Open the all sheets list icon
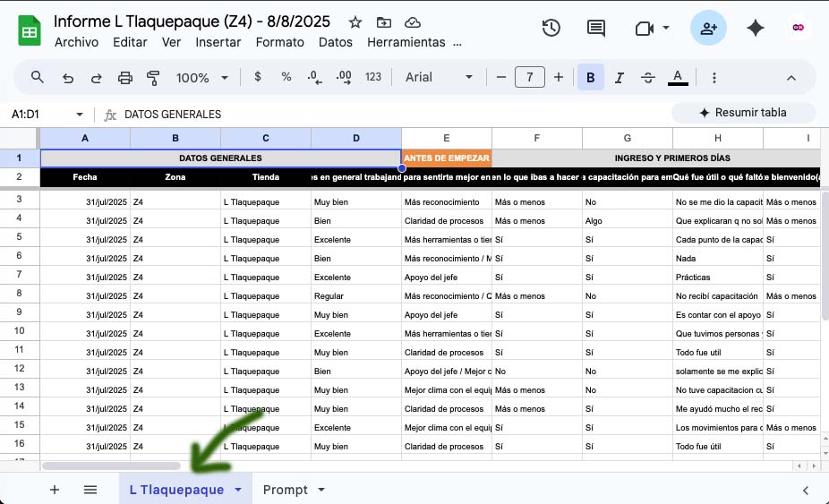This screenshot has height=504, width=829. click(x=90, y=490)
